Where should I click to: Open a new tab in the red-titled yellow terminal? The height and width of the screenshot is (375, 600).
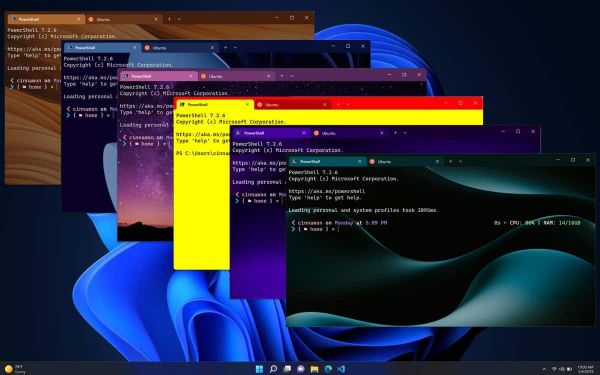(x=338, y=104)
